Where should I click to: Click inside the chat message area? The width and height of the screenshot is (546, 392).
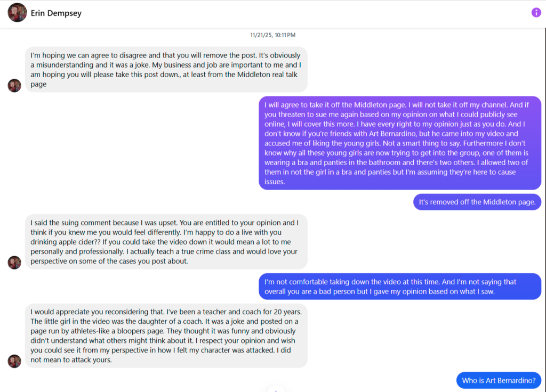click(273, 213)
